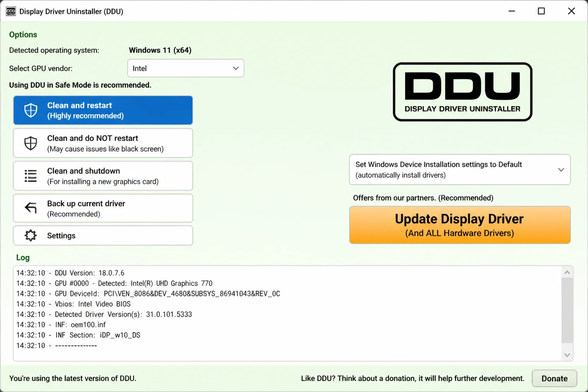Click the Using DDU in Safe Mode is recommended text

pos(80,85)
